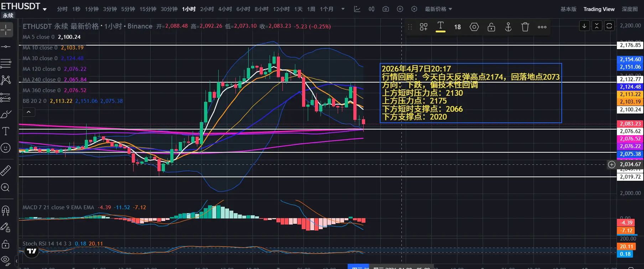
Task: Open the font size 18 selector
Action: [457, 27]
